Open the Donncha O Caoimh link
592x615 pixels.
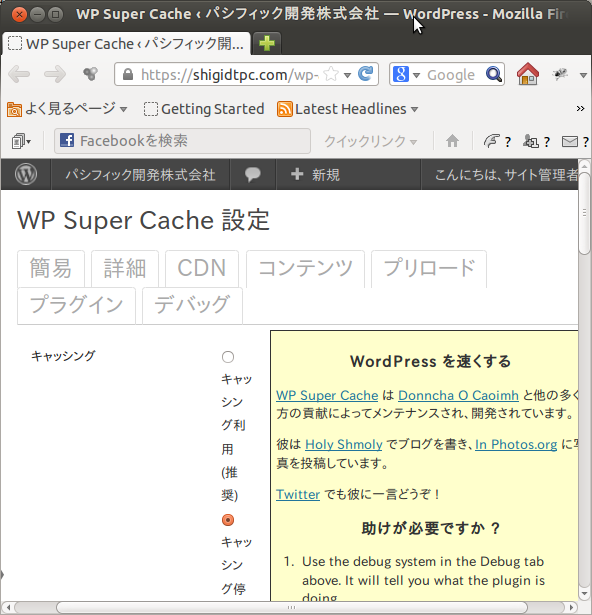tap(458, 395)
